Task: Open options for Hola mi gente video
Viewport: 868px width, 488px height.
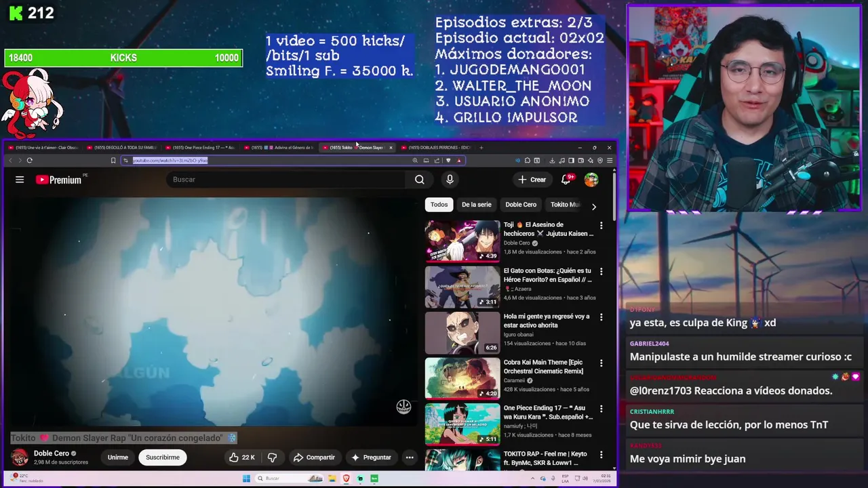Action: click(x=601, y=317)
